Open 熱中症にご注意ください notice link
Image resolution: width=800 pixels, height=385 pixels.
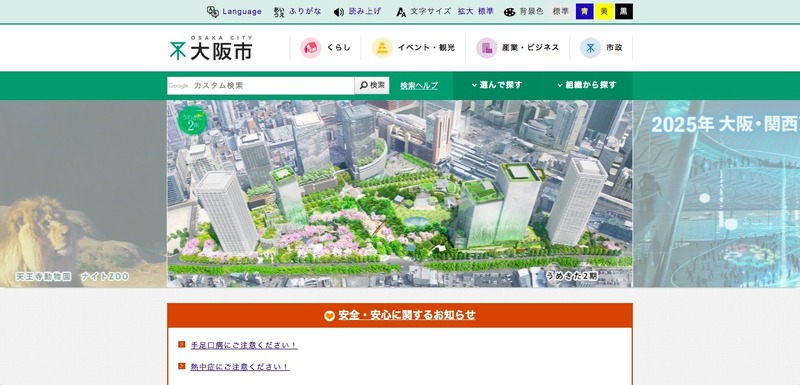point(240,367)
